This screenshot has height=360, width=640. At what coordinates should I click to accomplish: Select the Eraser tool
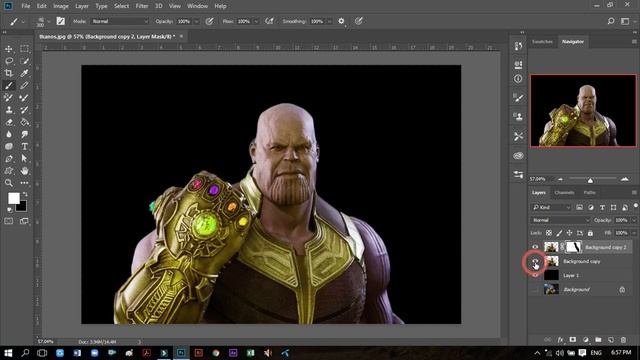[9, 122]
